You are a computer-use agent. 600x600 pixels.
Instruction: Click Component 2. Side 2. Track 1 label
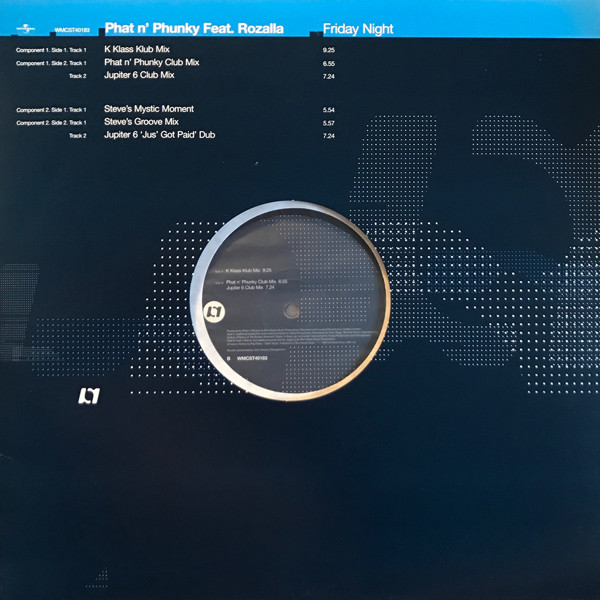(x=54, y=122)
